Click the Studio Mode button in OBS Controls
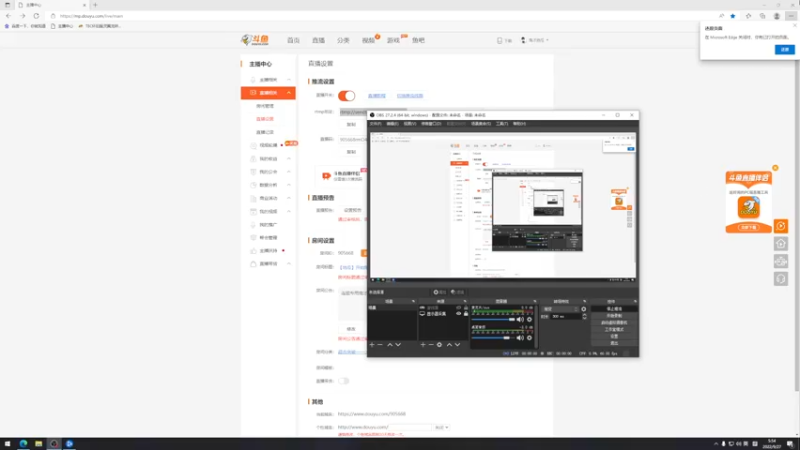800x450 pixels. [x=614, y=330]
